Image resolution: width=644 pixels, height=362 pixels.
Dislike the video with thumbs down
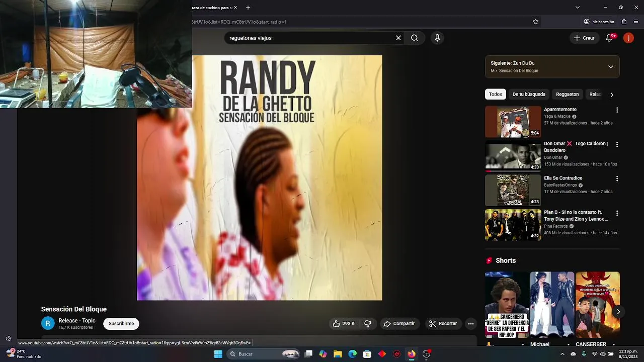[x=368, y=324]
